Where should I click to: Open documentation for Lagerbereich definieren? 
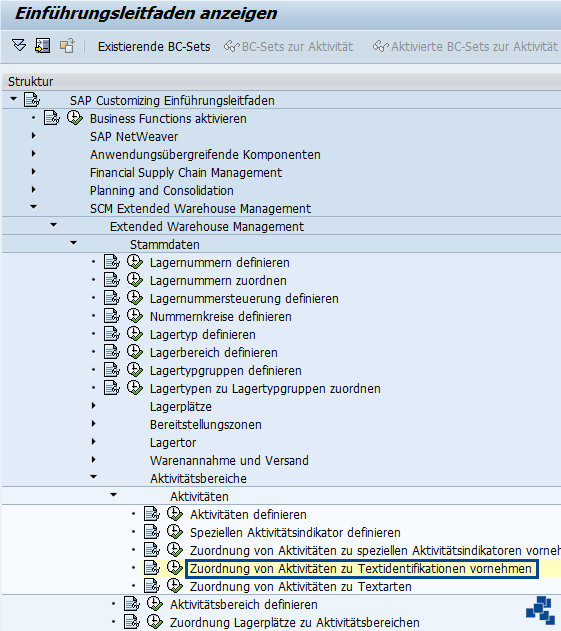tap(112, 352)
